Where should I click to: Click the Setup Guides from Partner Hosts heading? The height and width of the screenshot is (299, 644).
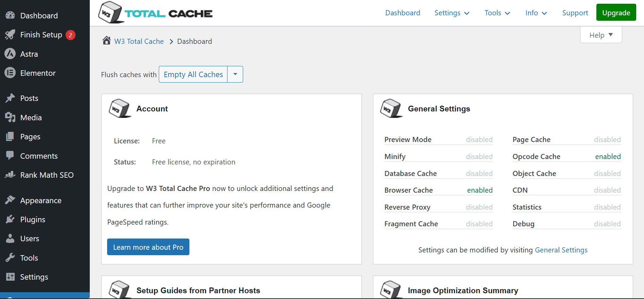click(x=198, y=291)
